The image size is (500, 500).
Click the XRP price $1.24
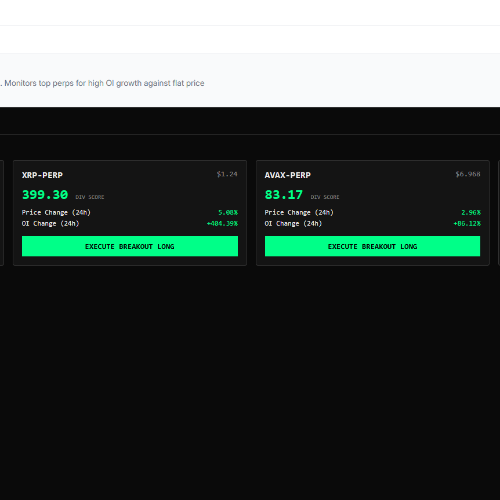tap(227, 174)
